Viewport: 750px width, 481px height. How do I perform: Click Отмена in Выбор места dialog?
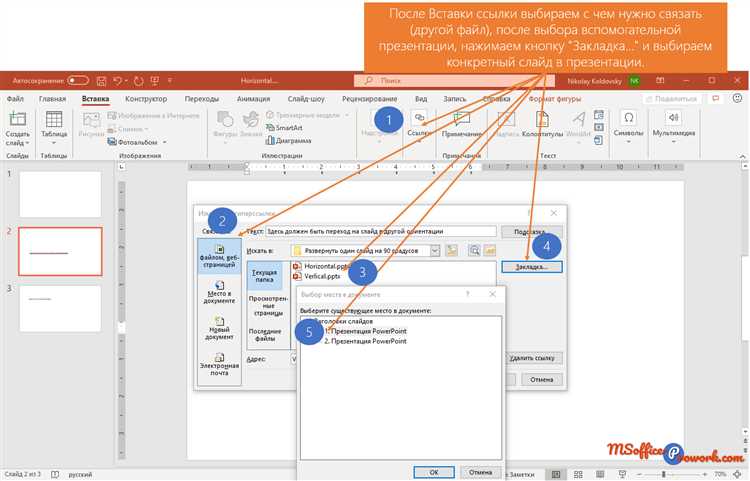[x=480, y=472]
